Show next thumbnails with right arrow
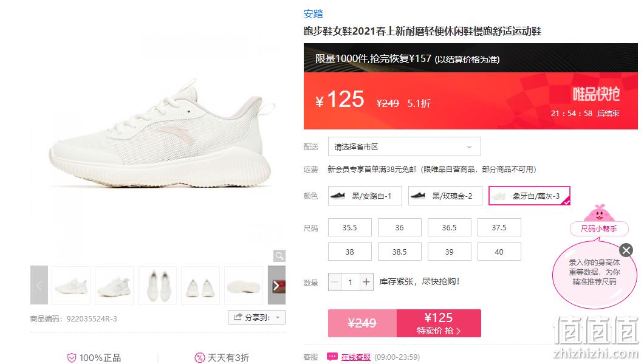Screen dimensions: 644x364 (x=276, y=285)
